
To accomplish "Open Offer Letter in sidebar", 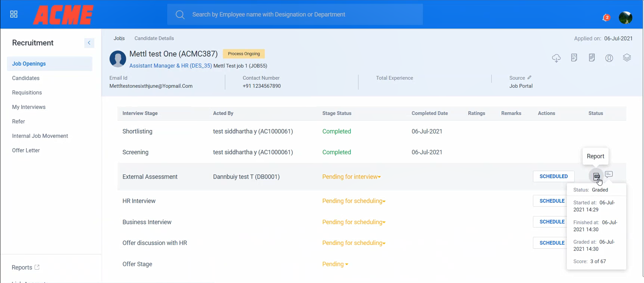I will tap(26, 150).
